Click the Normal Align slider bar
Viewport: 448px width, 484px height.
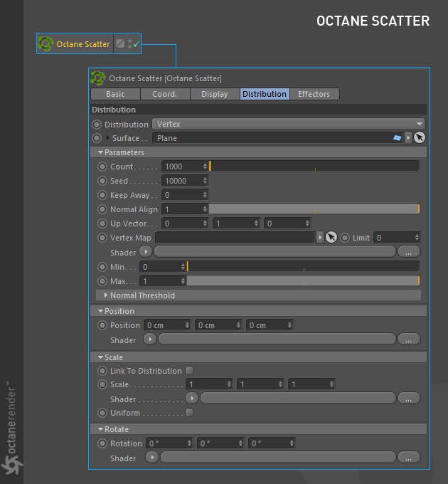point(314,209)
